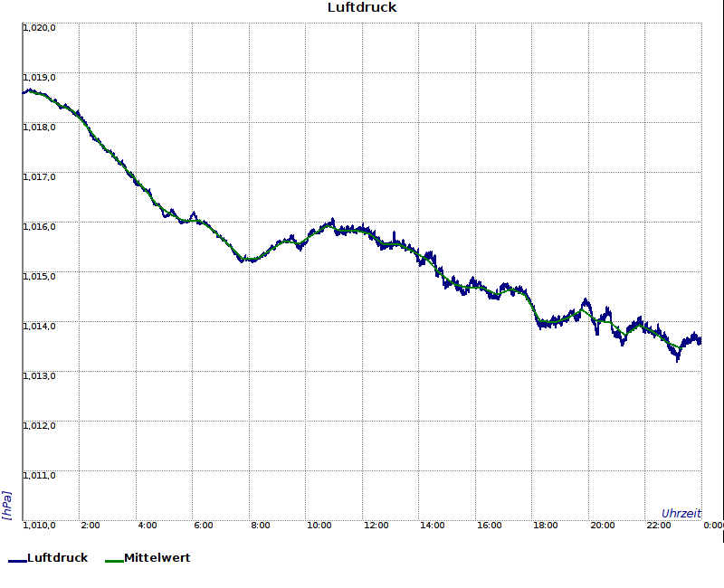Click the Luftdruck legend label
This screenshot has width=724, height=588.
57,557
